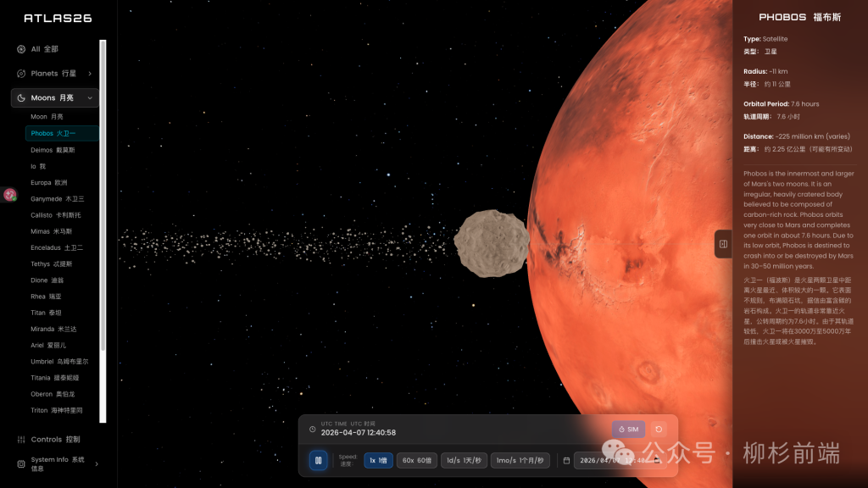Collapse the Moons list chevron
Viewport: 868px width, 488px height.
(x=90, y=98)
